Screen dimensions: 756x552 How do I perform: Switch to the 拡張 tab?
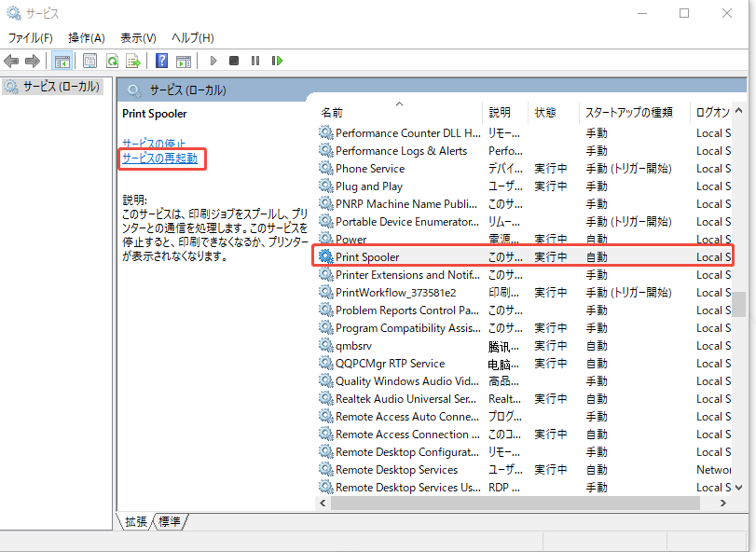point(135,521)
